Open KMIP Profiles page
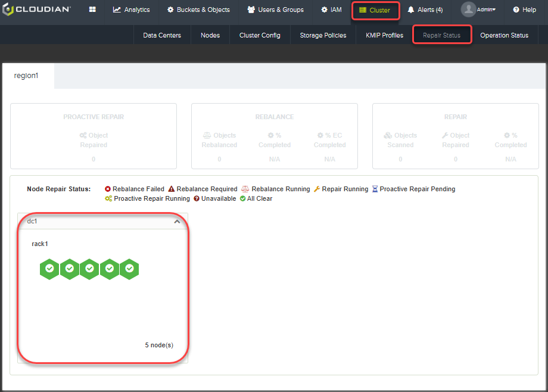The height and width of the screenshot is (392, 548). click(384, 35)
